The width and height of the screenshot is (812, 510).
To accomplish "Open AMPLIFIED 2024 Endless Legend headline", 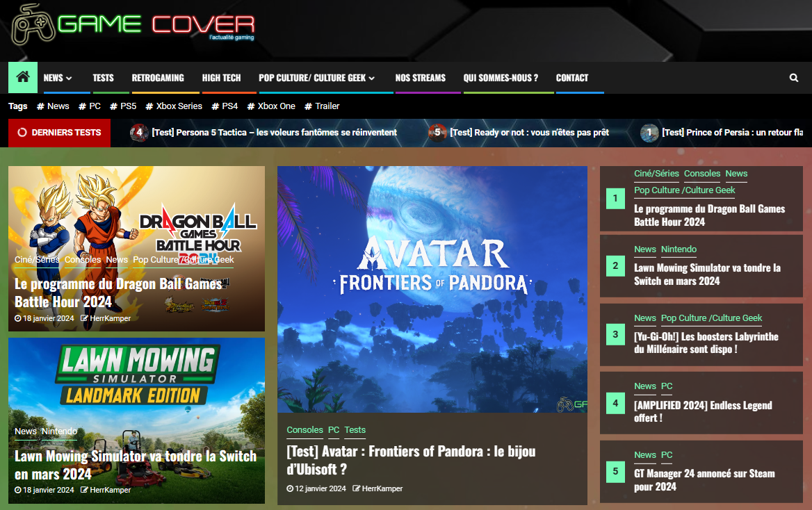I will point(703,411).
